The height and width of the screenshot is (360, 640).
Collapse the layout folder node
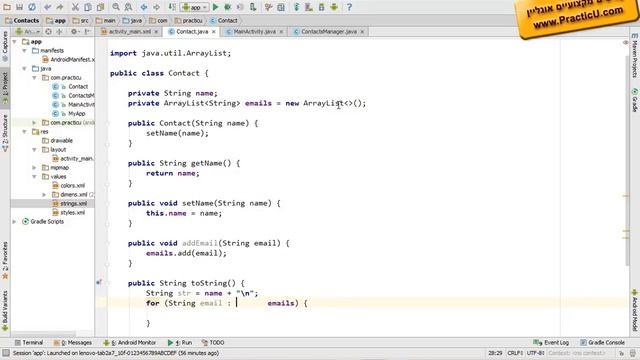coord(35,149)
